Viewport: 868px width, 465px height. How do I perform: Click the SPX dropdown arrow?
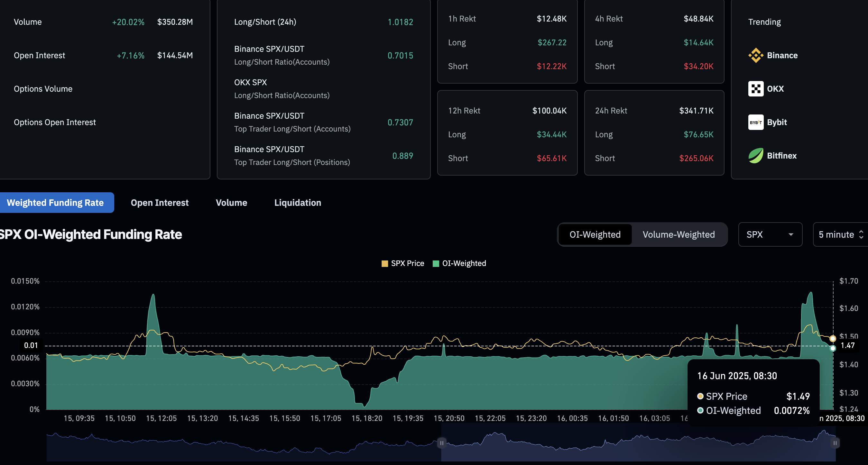point(791,235)
